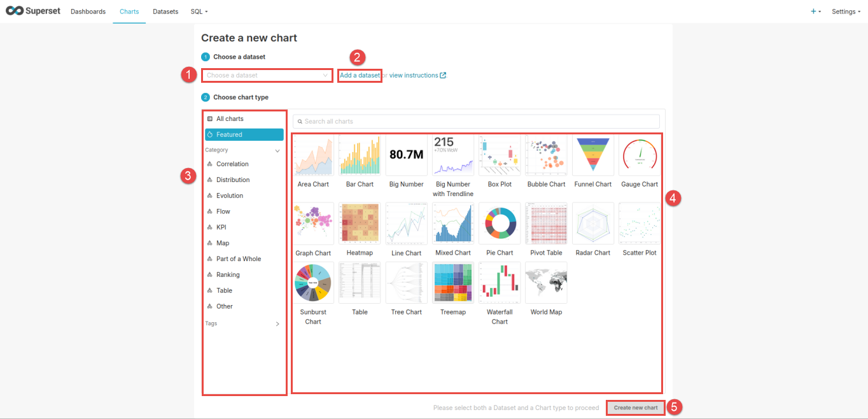Viewport: 868px width, 419px height.
Task: Select the Funnel Chart thumbnail
Action: 593,155
